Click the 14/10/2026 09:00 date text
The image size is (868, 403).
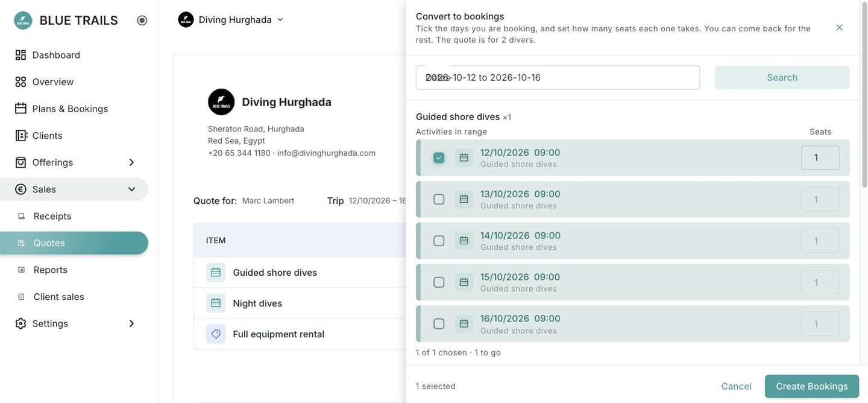[x=520, y=236]
